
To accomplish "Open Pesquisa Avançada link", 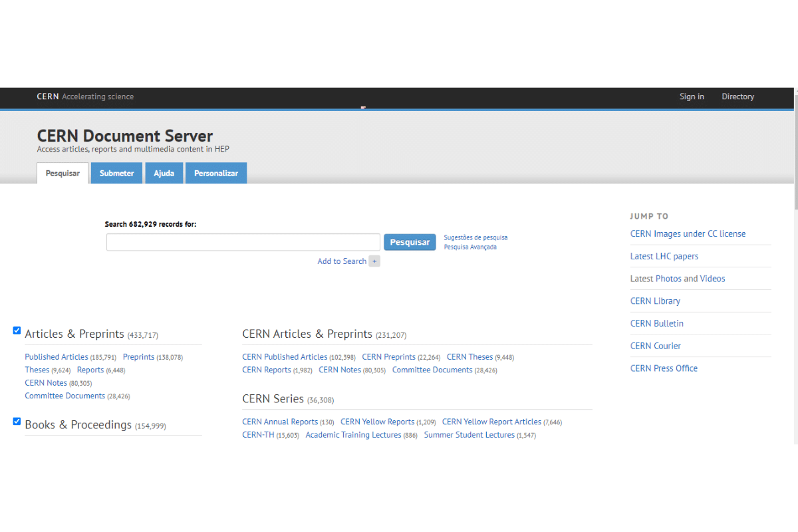I will 470,247.
